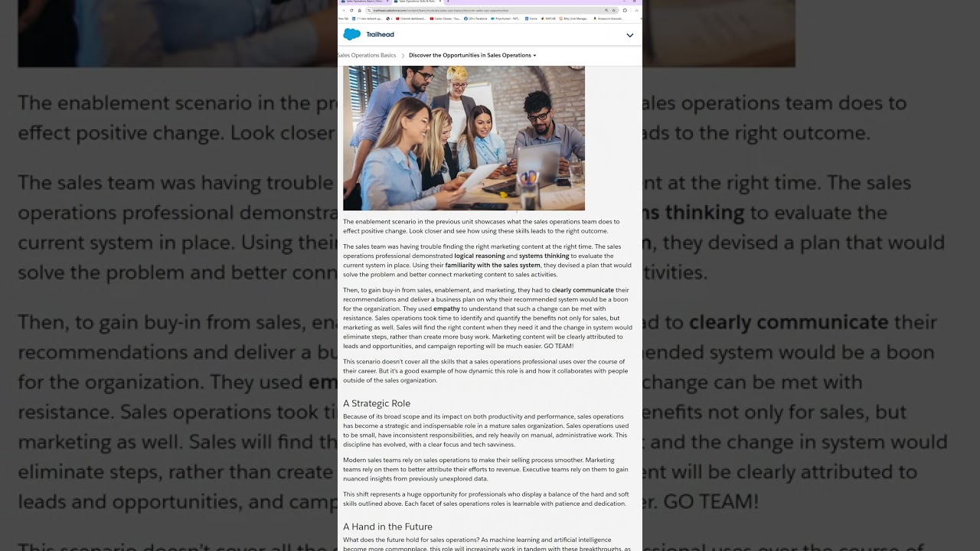The image size is (980, 551).
Task: Click the browser home icon
Action: pos(360,11)
